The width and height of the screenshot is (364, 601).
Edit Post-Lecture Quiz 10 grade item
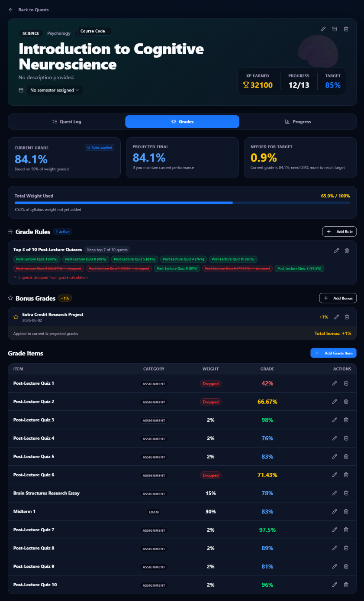click(x=335, y=585)
